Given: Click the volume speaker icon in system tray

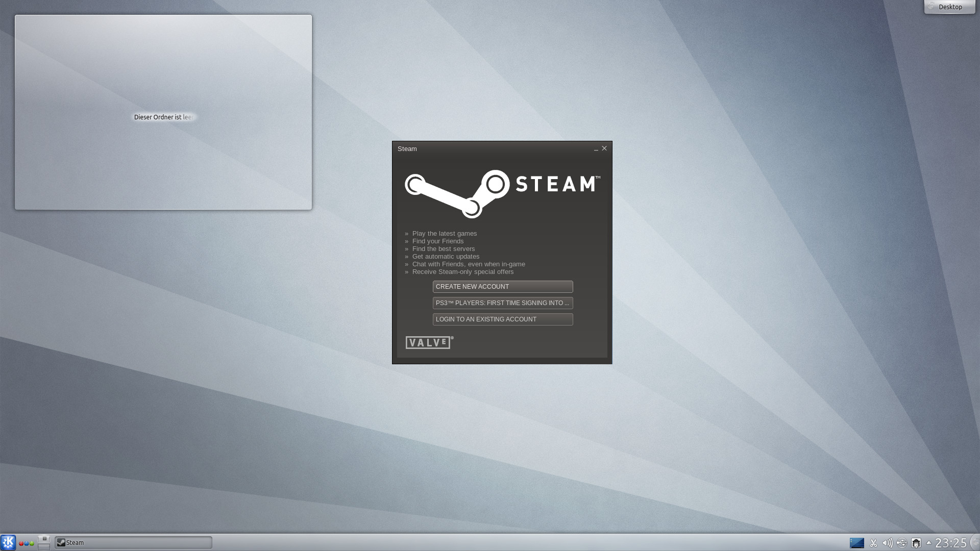Looking at the screenshot, I should [x=887, y=543].
